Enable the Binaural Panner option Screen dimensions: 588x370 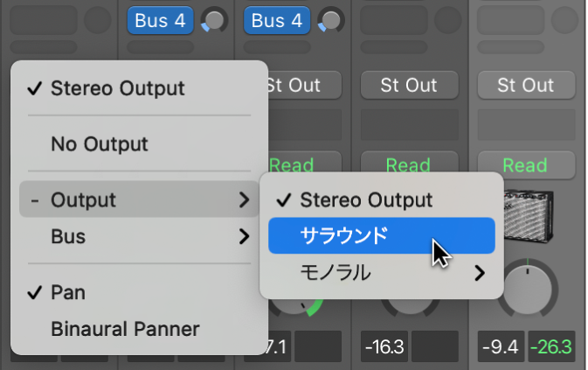pyautogui.click(x=124, y=330)
